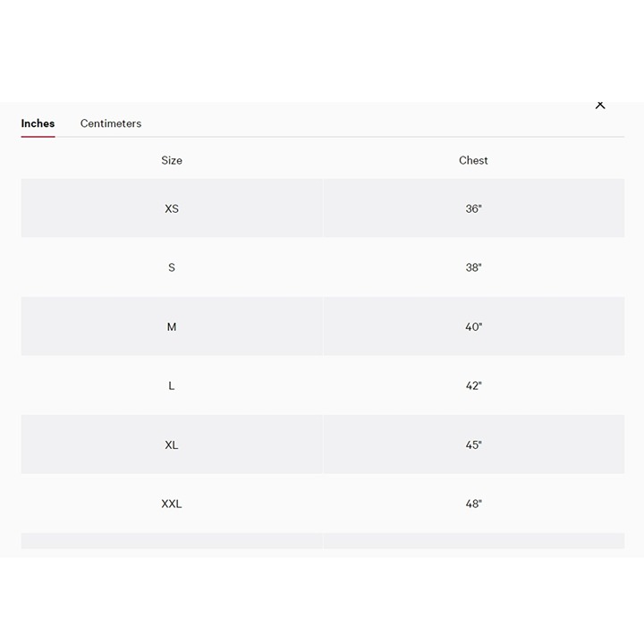Screen dimensions: 644x644
Task: Select the S size cell
Action: 172,267
